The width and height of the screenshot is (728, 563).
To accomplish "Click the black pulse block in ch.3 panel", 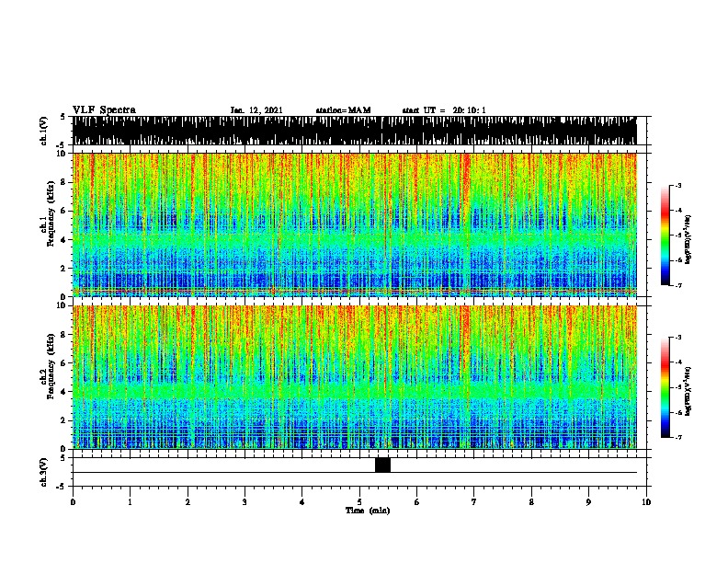I will coord(382,465).
